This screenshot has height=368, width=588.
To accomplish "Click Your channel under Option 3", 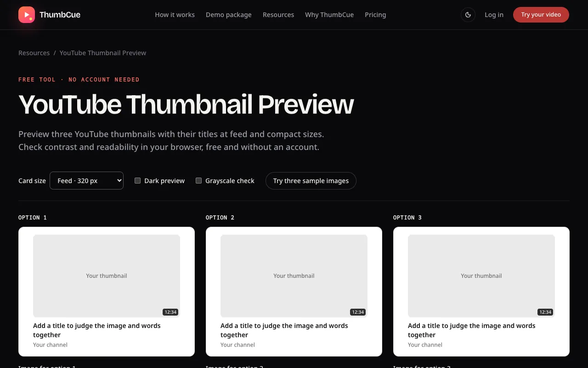I will click(x=425, y=345).
